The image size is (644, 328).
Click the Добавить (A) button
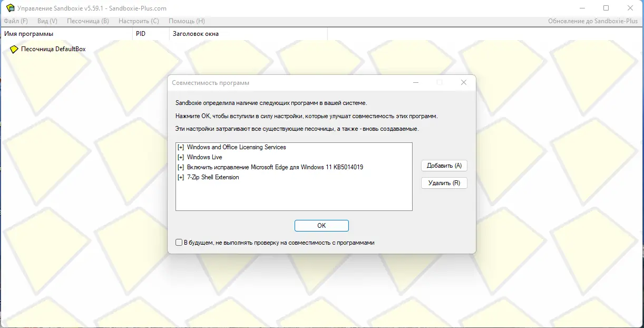444,166
